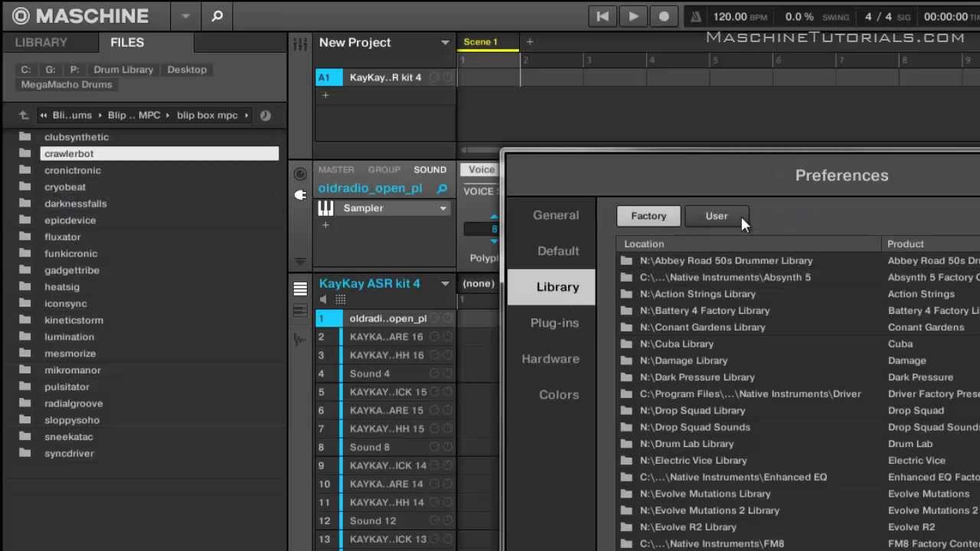980x551 pixels.
Task: Jump to the C: drive shortcut
Action: tap(26, 70)
